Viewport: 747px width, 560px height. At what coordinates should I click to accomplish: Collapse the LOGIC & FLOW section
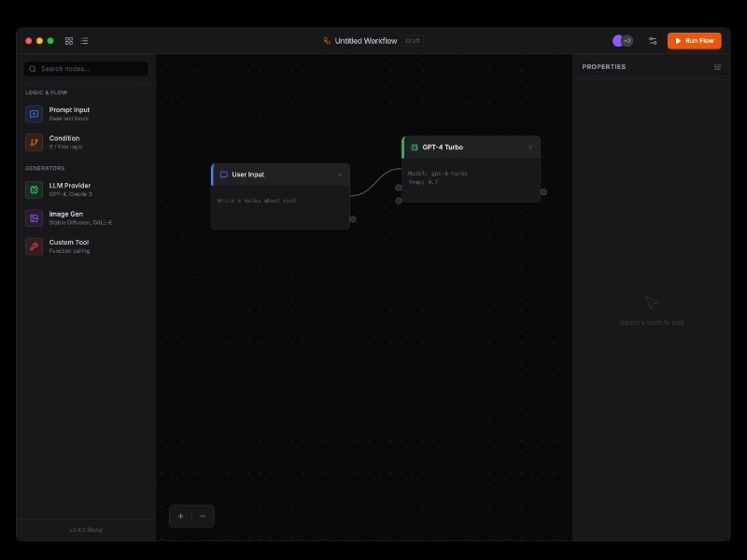coord(45,93)
